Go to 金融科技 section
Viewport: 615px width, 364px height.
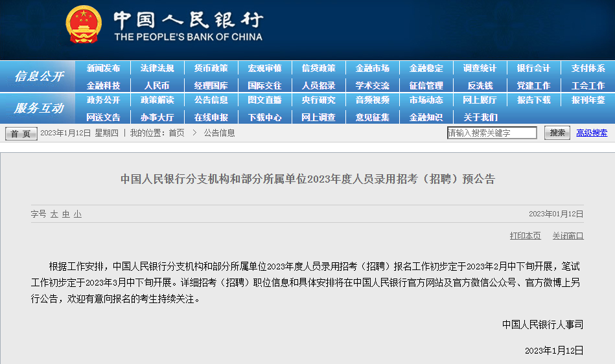click(103, 85)
